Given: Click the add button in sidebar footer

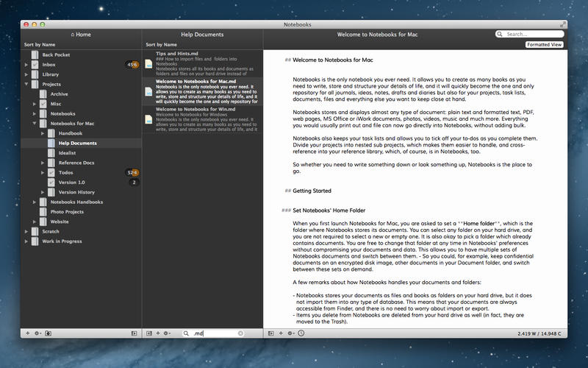Looking at the screenshot, I should [x=28, y=333].
